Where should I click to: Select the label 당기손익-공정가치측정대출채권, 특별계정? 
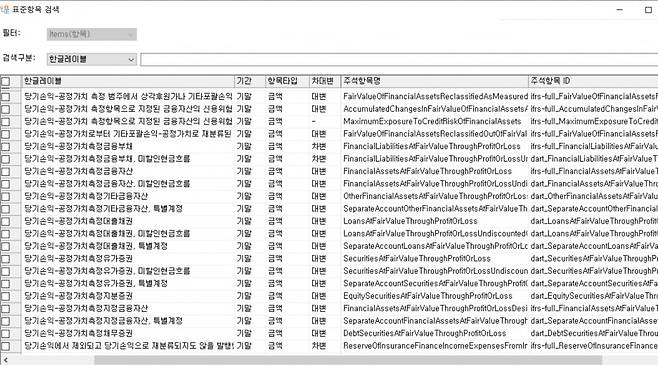[96, 246]
